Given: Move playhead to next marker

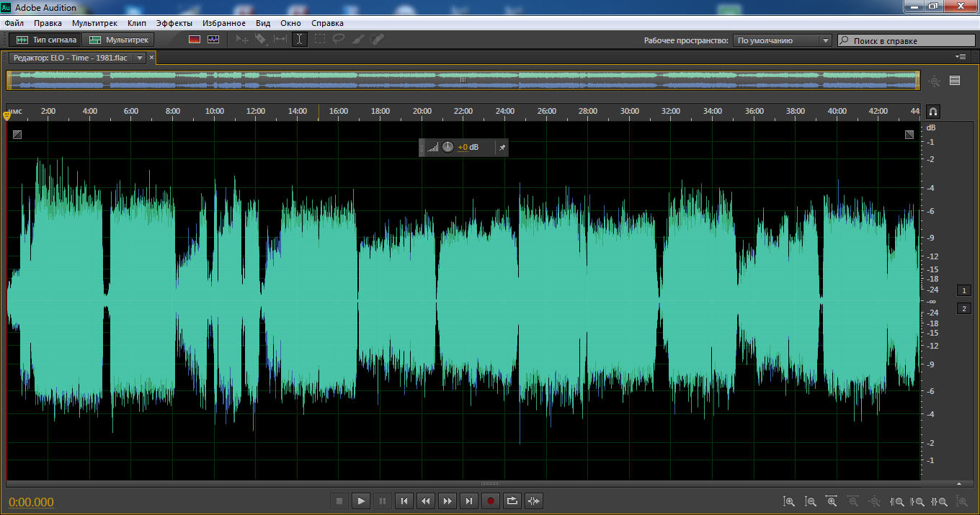Looking at the screenshot, I should [x=469, y=501].
